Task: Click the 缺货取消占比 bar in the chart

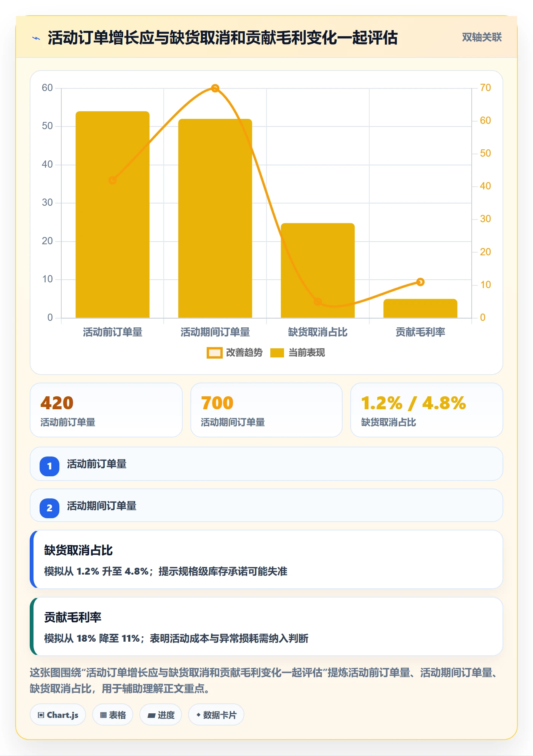Action: coord(318,271)
